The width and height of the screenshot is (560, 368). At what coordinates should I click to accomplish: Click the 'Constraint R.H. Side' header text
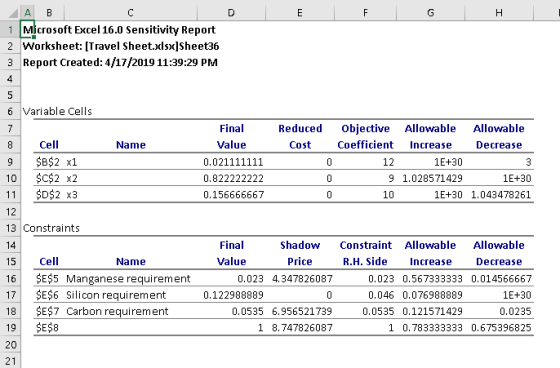coord(365,253)
